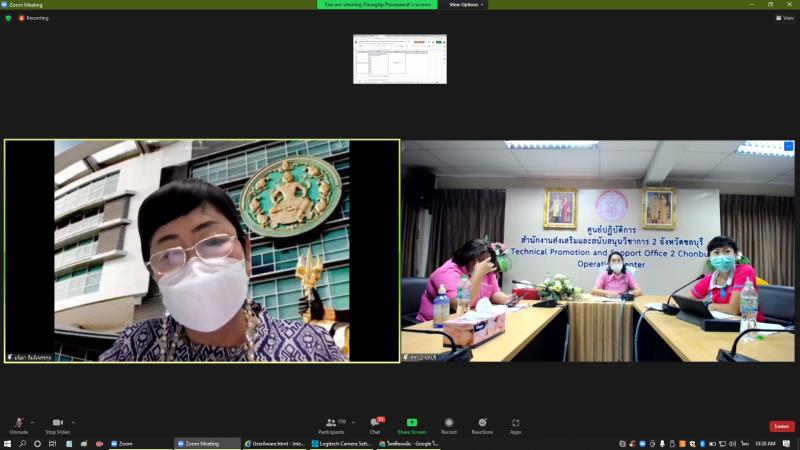Open Task View on taskbar
The height and width of the screenshot is (450, 800).
click(52, 444)
